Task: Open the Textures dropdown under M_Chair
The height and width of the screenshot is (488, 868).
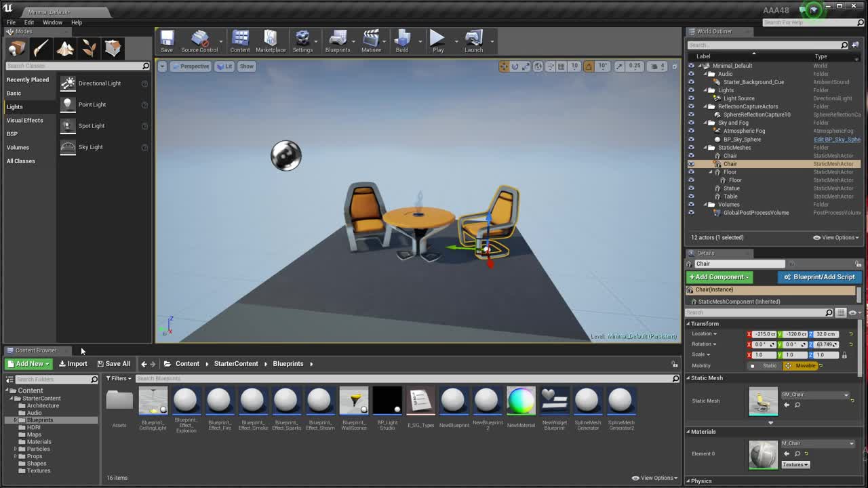Action: tap(795, 464)
